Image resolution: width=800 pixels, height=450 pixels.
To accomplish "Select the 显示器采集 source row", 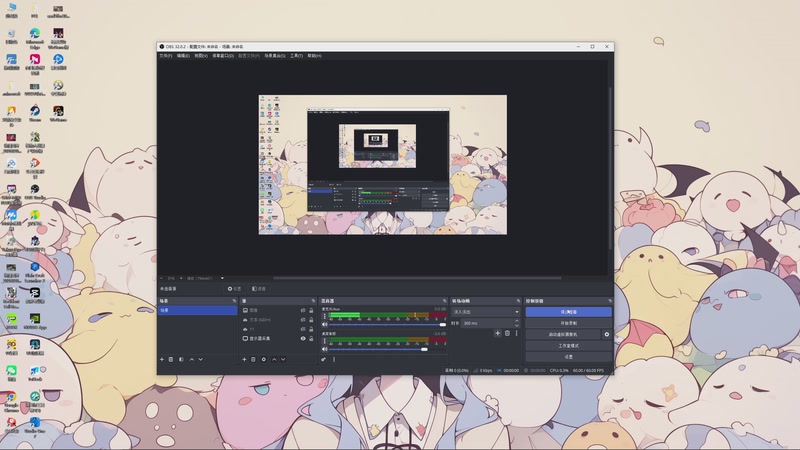I will tap(278, 338).
